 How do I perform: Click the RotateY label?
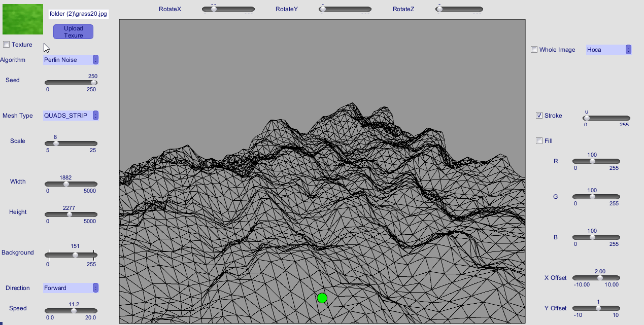coord(287,9)
